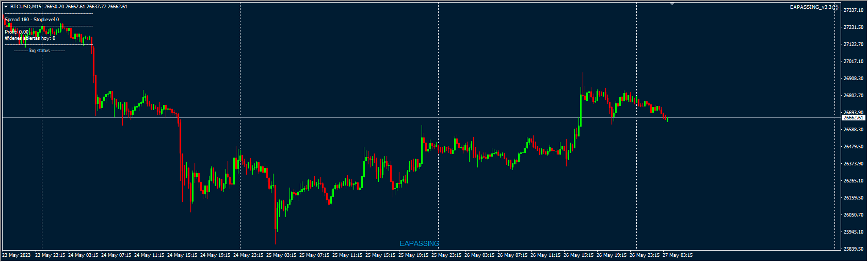Image resolution: width=868 pixels, height=262 pixels.
Task: Click price level 25839.50 on the axis
Action: 854,249
